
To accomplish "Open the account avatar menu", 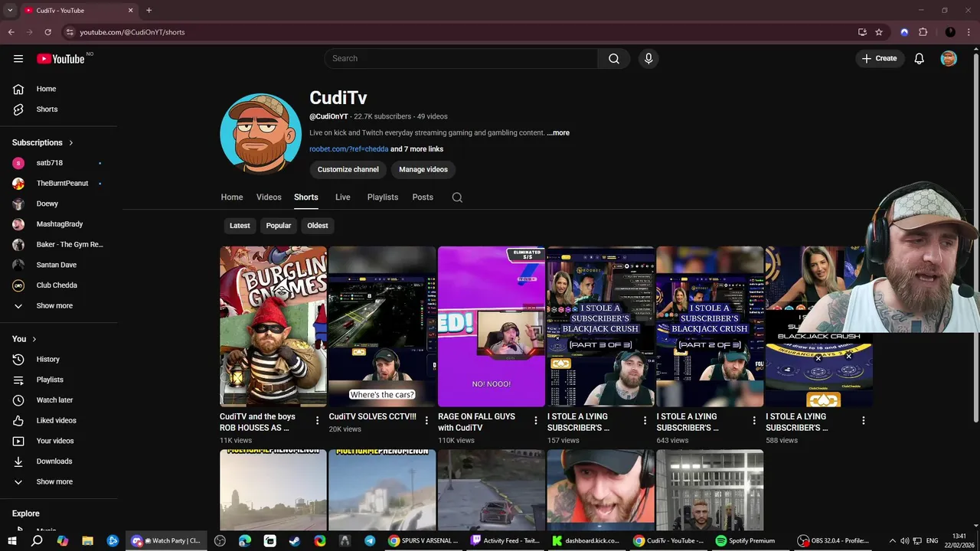I will tap(949, 58).
